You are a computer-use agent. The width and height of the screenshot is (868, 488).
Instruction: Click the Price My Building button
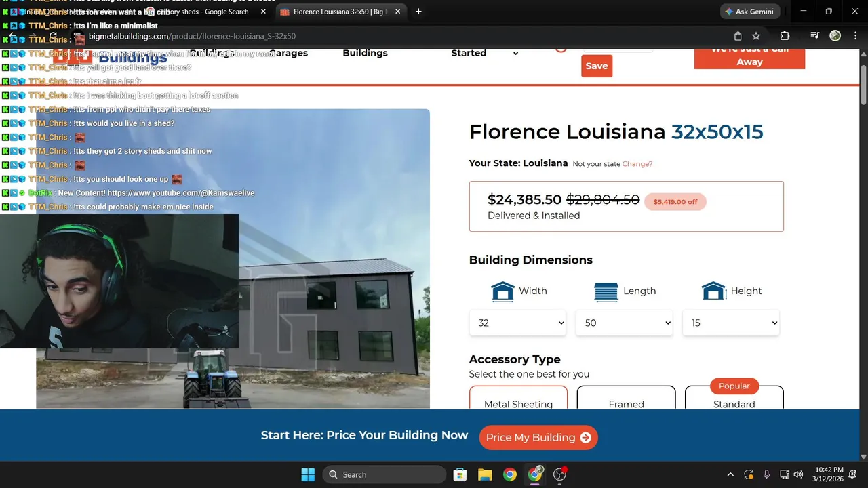[x=538, y=438]
